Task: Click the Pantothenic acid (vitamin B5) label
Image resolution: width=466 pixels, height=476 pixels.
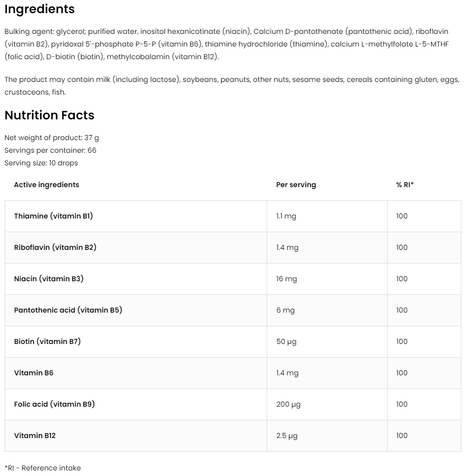Action: (x=68, y=310)
